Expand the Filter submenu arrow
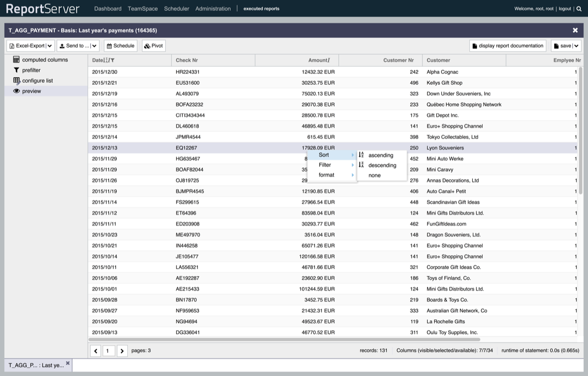The image size is (588, 376). 352,165
